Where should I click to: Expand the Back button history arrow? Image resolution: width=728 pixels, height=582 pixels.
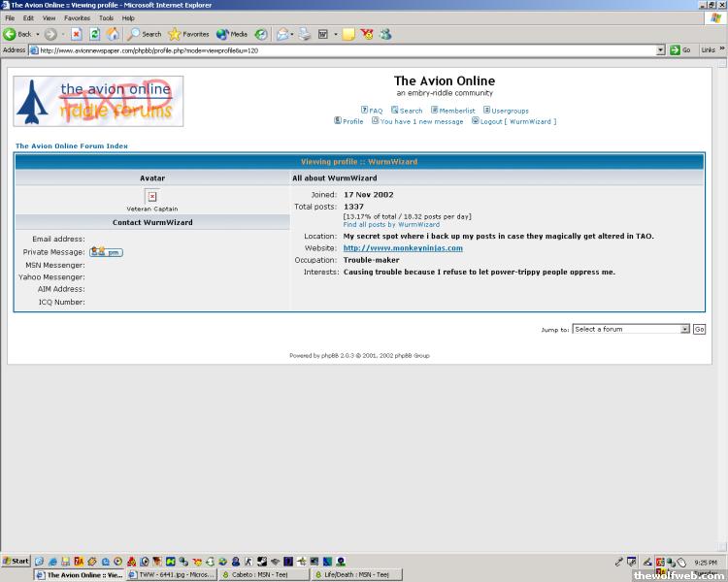(39, 34)
